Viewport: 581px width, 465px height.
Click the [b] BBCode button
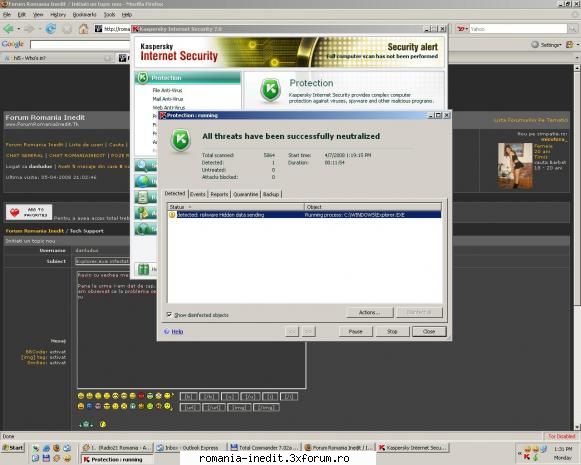(188, 397)
